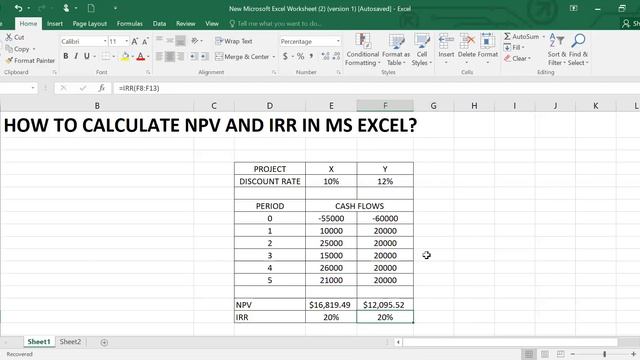The width and height of the screenshot is (640, 360).
Task: Set middle vertical alignment
Action: tap(169, 40)
